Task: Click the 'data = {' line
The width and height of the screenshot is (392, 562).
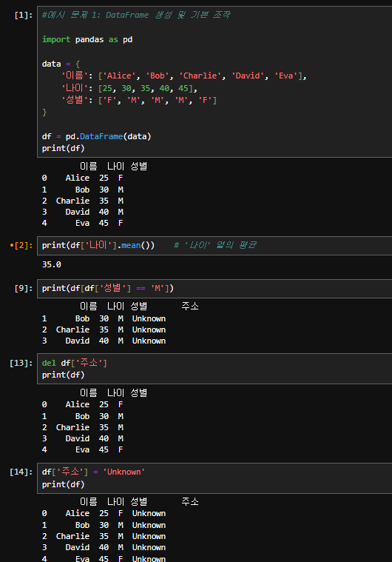Action: 61,64
